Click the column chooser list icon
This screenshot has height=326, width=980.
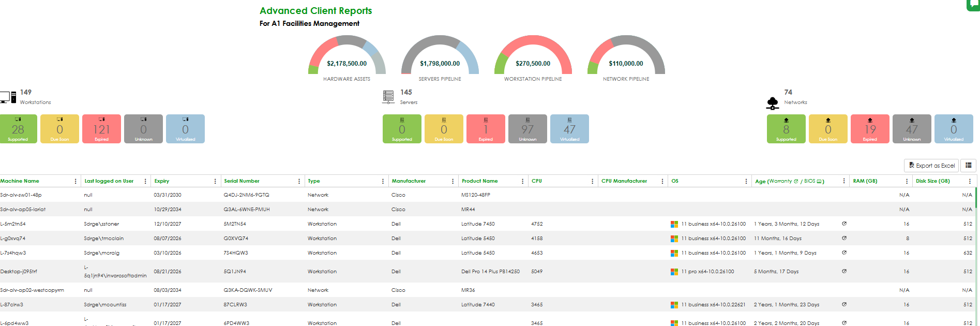point(968,166)
